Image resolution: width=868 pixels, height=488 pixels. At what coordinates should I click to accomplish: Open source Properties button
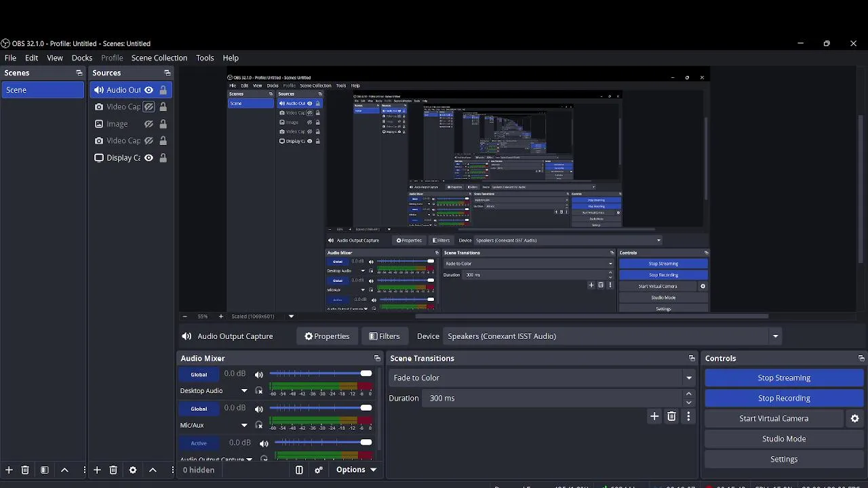coord(327,336)
